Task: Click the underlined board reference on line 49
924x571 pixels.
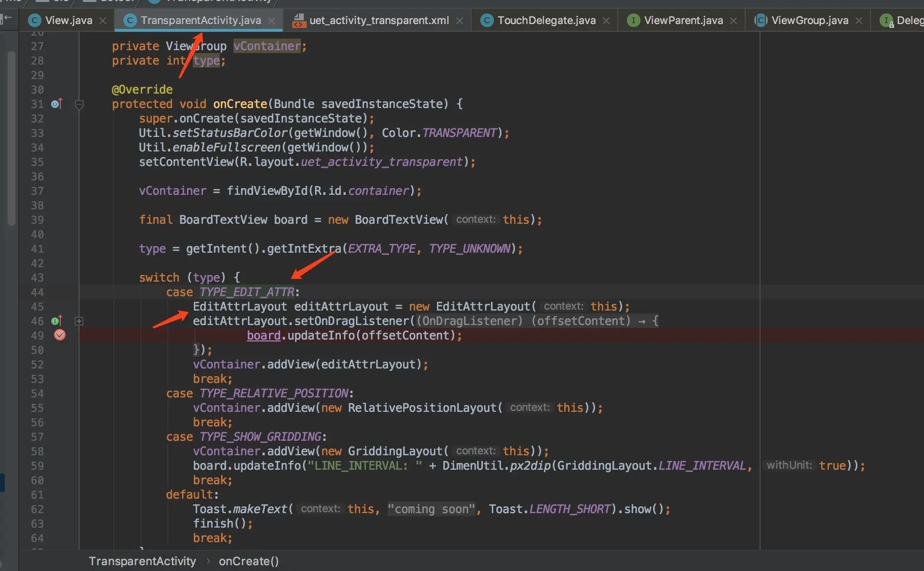Action: (264, 335)
